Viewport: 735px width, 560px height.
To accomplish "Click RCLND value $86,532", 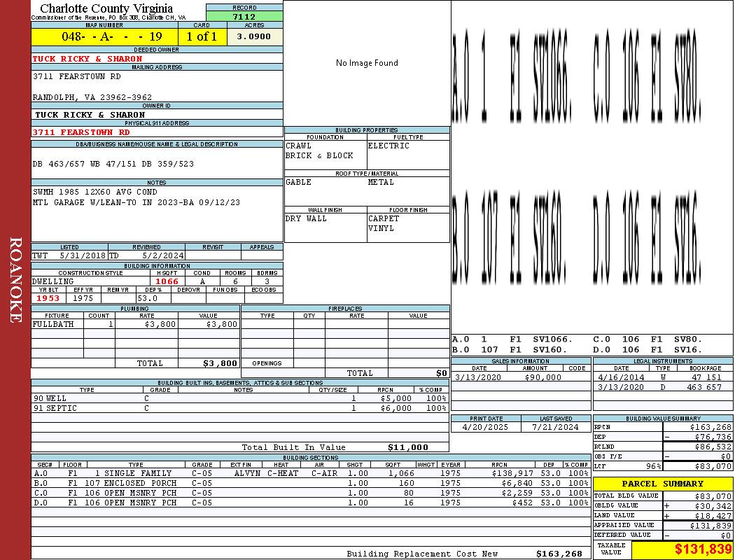I will click(x=713, y=447).
